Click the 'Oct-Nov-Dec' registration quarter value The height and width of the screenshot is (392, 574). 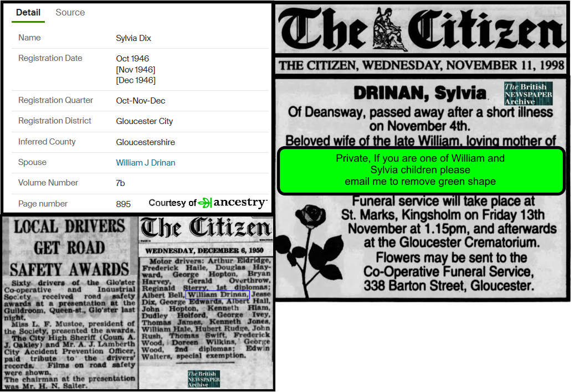[x=141, y=101]
